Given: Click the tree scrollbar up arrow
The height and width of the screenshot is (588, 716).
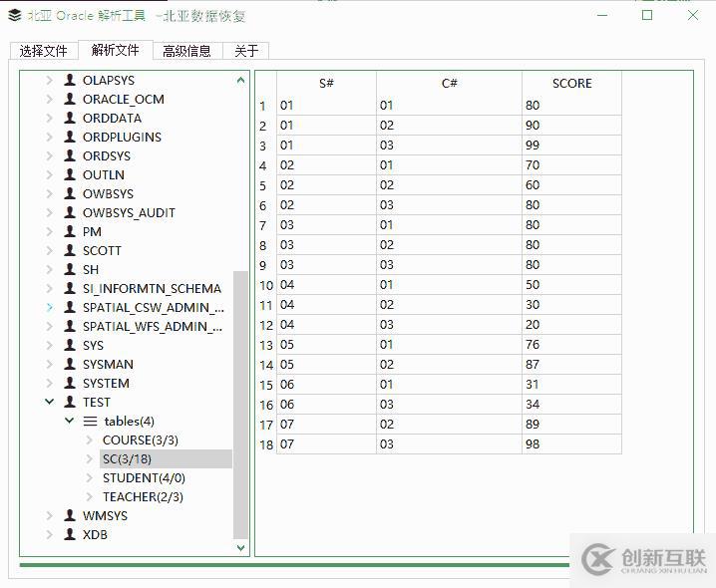Looking at the screenshot, I should tap(240, 81).
